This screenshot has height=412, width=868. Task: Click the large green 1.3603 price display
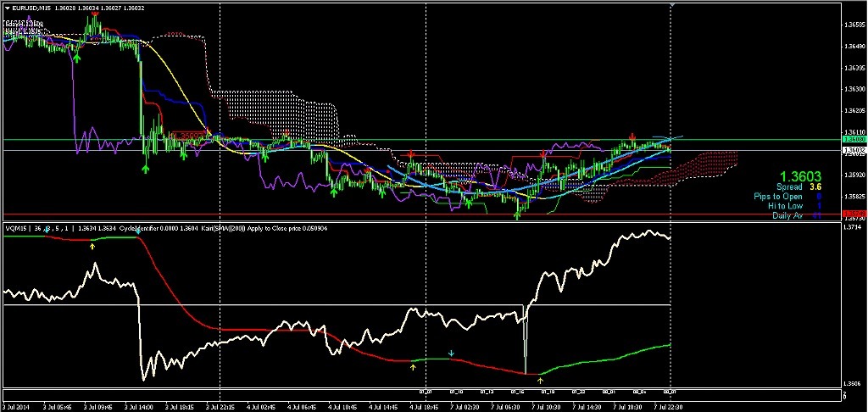pos(800,174)
